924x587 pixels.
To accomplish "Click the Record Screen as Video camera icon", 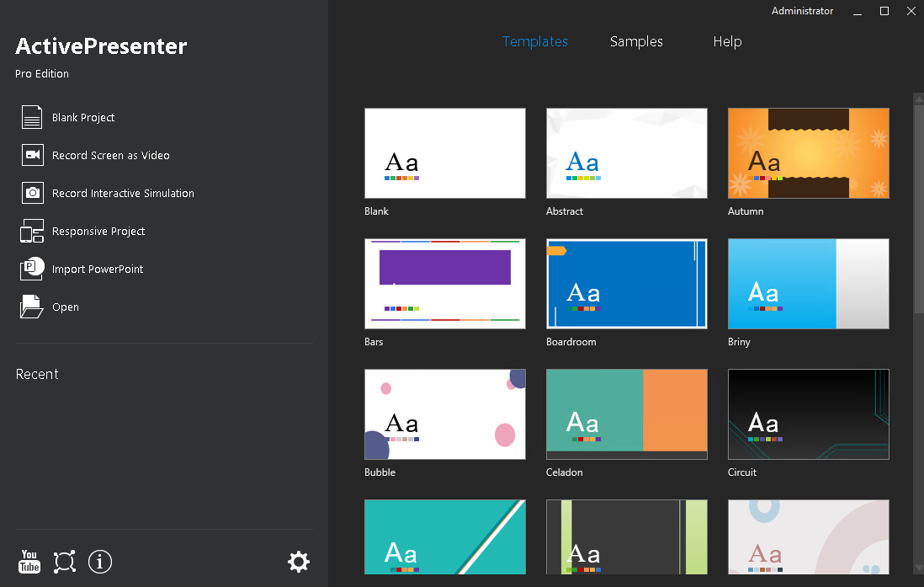I will pos(33,155).
